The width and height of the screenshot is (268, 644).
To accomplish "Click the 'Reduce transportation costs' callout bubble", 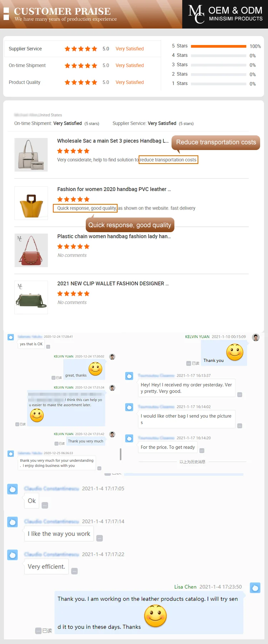I will [216, 142].
